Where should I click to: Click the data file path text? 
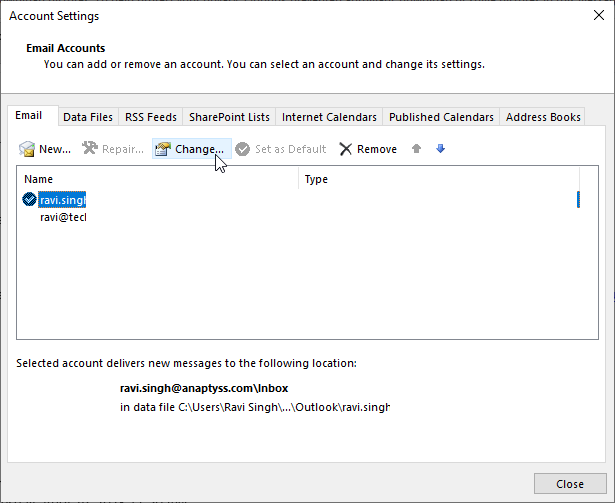point(255,407)
